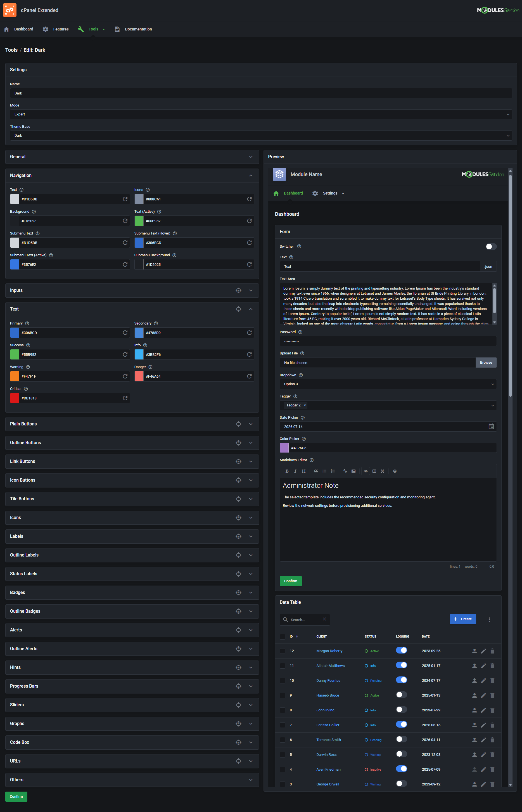
Task: Collapse the Text section chevron
Action: coord(251,309)
